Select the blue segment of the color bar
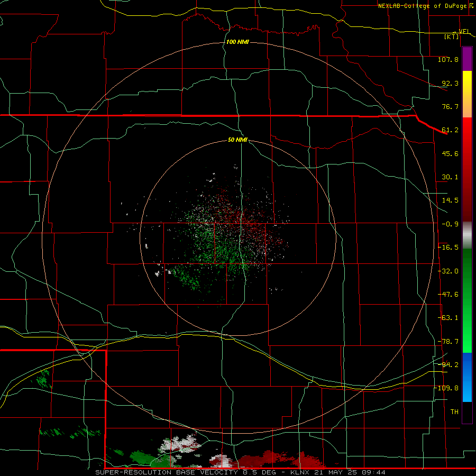The width and height of the screenshot is (476, 476). [x=467, y=377]
